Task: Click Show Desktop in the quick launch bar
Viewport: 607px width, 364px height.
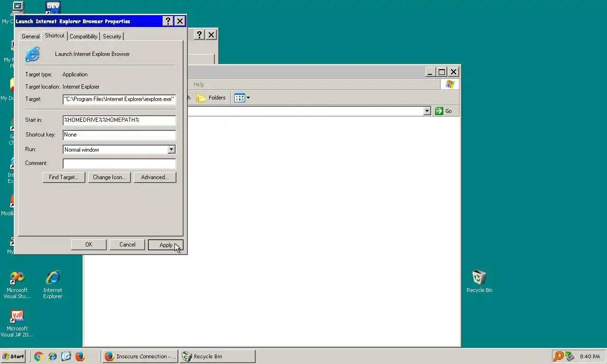Action: click(x=66, y=356)
